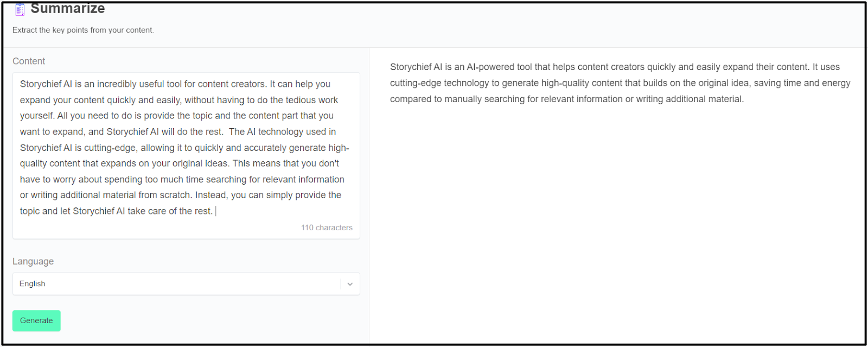868x347 pixels.
Task: Click the selected 'English' value text
Action: pyautogui.click(x=33, y=284)
